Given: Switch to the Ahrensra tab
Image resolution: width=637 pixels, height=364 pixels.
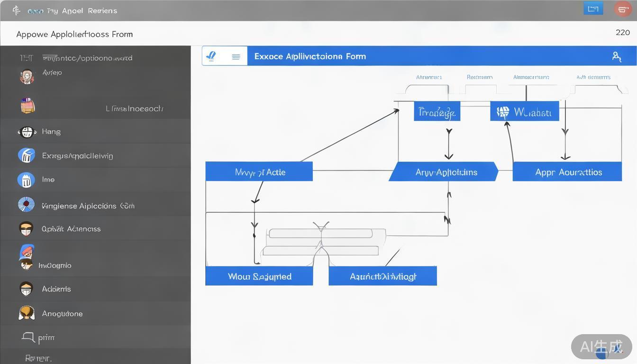Looking at the screenshot, I should click(428, 77).
